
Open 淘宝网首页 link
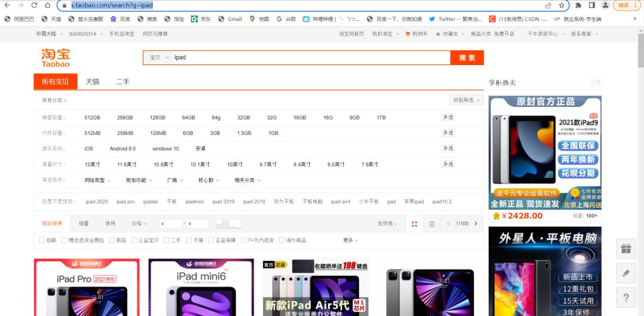click(351, 34)
